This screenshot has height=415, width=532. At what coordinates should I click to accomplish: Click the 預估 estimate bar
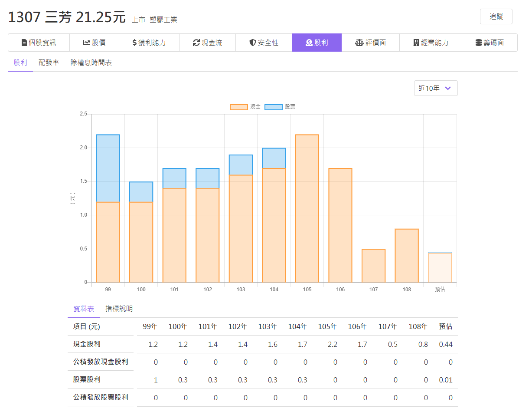coord(440,267)
